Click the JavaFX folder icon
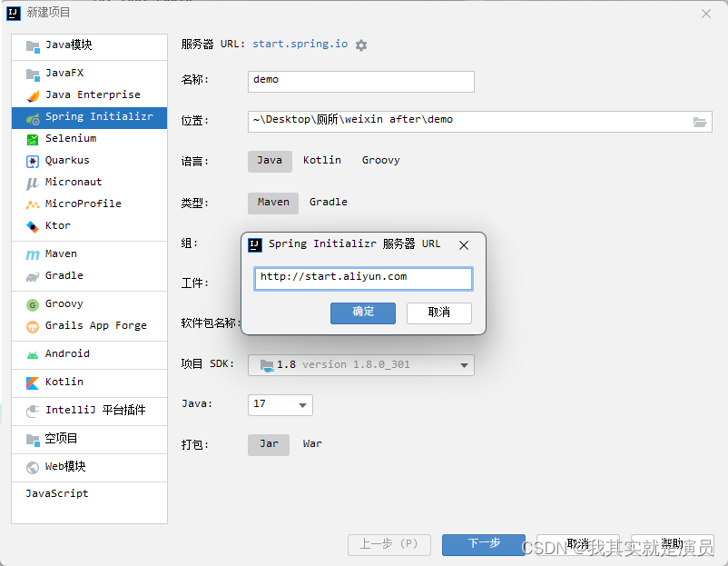 33,74
